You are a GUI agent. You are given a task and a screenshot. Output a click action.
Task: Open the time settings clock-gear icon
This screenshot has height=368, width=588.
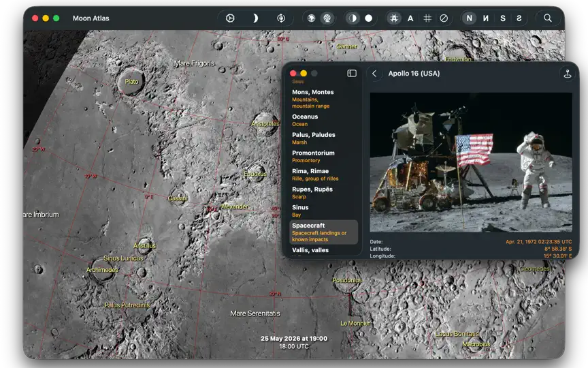pyautogui.click(x=230, y=18)
